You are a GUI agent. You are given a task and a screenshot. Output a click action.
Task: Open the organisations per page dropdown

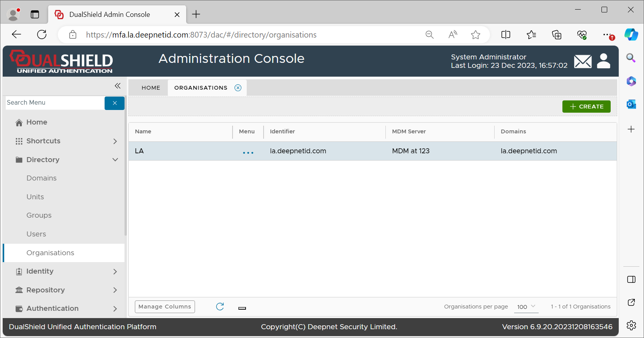pos(526,307)
